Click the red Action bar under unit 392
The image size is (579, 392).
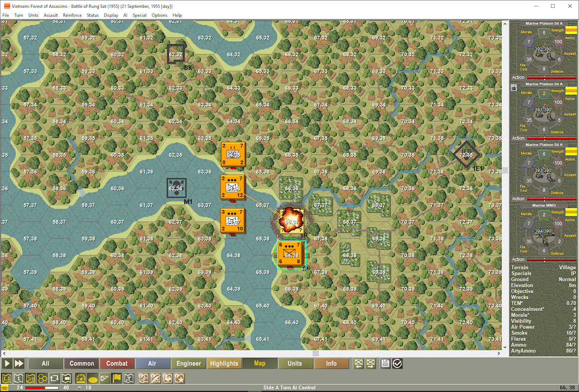[x=552, y=77]
